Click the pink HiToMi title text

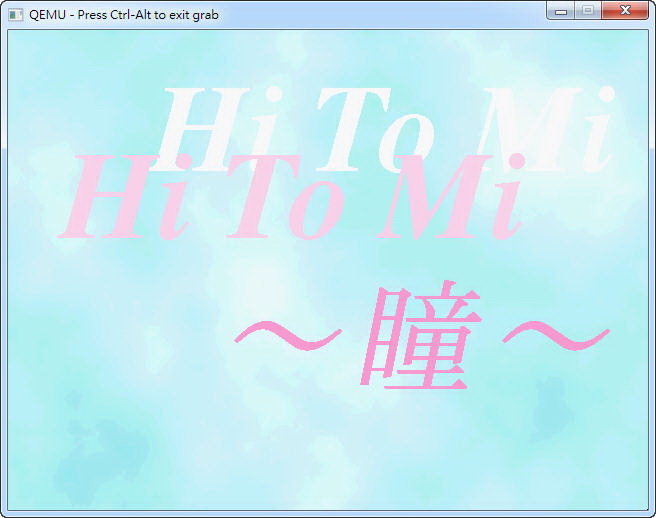(290, 197)
